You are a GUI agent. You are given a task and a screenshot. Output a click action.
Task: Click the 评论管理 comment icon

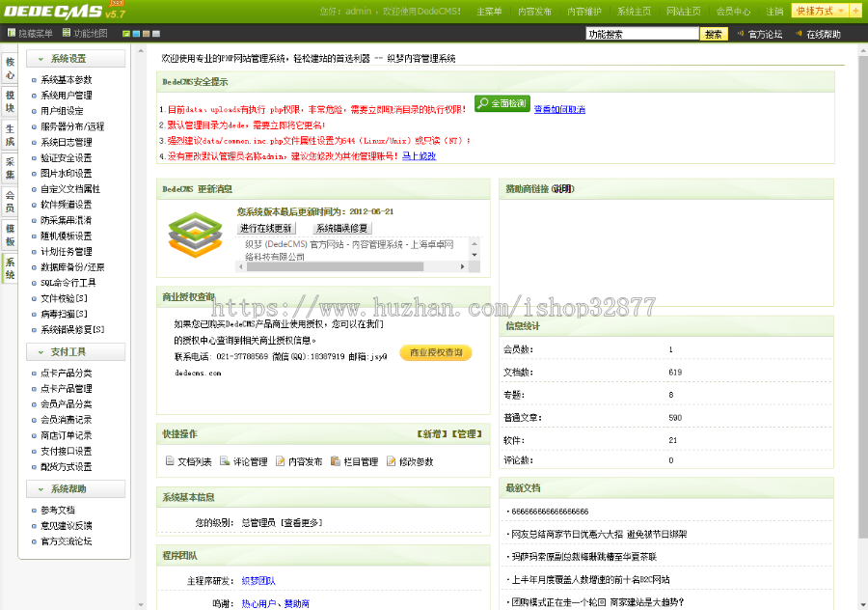(225, 461)
